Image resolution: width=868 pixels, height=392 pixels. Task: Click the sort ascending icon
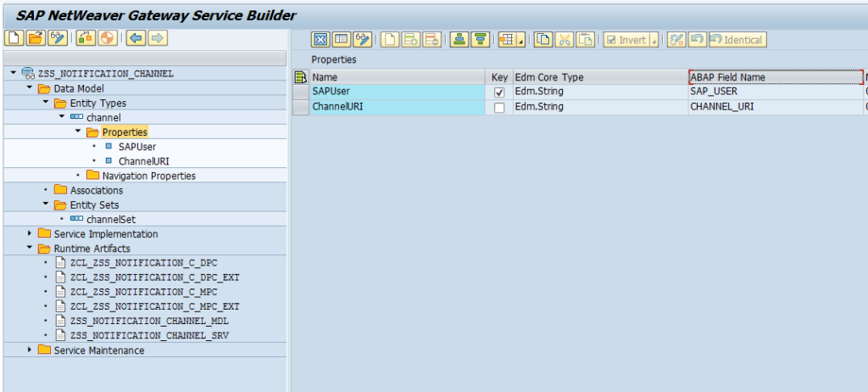pos(459,39)
